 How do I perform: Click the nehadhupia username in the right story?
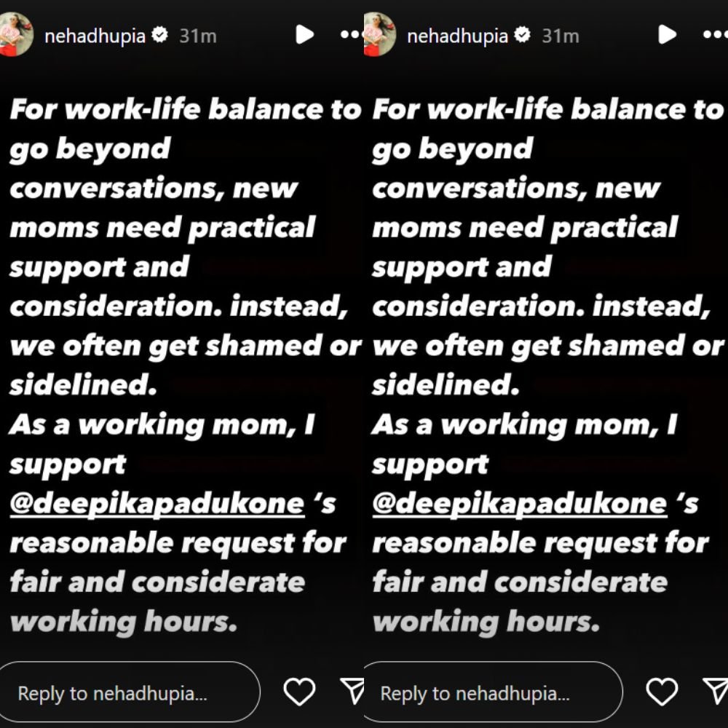tap(457, 36)
